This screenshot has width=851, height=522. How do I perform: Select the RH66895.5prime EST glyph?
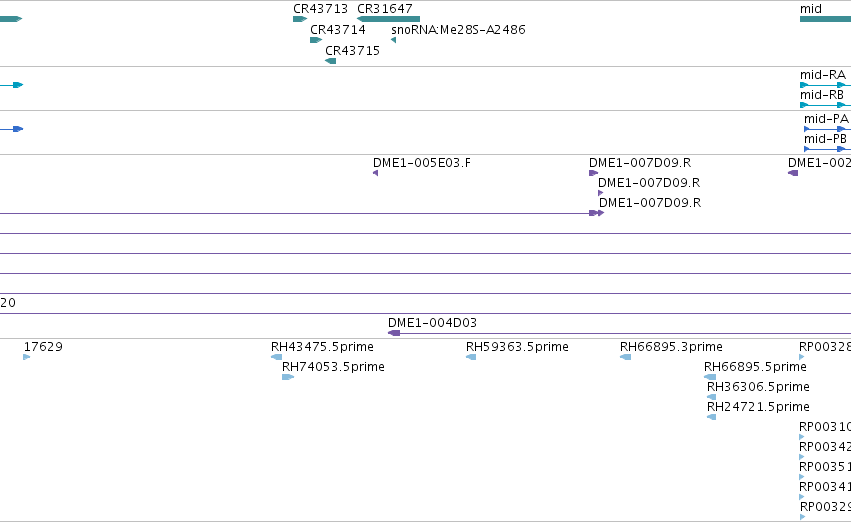710,377
